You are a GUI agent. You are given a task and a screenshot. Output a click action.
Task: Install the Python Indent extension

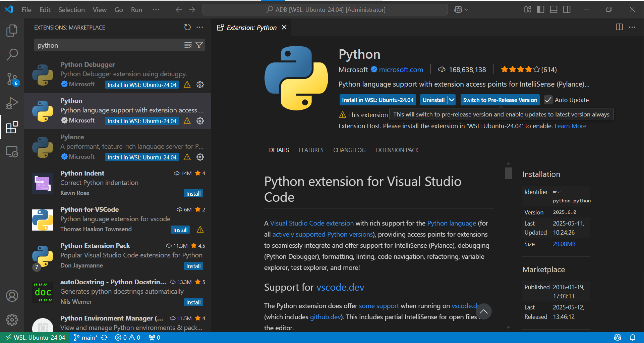193,194
